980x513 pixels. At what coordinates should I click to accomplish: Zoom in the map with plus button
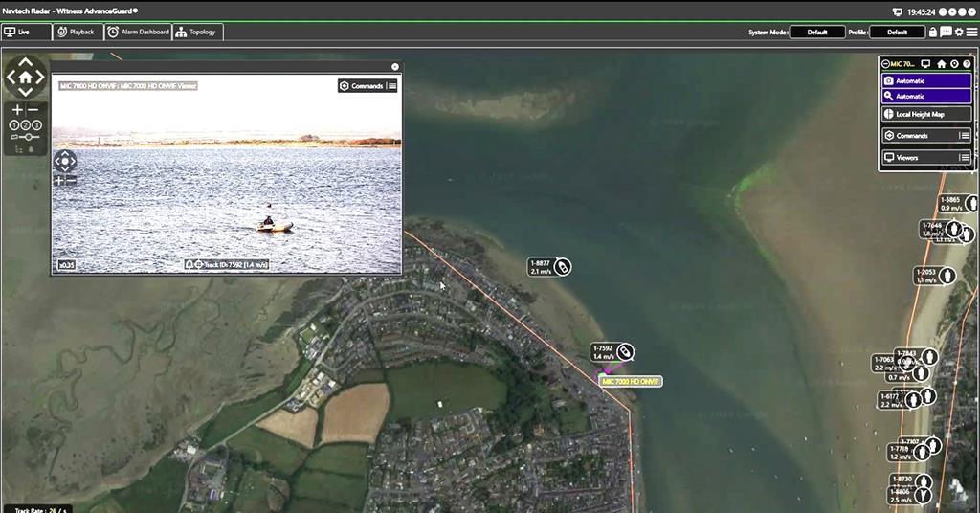coord(17,110)
